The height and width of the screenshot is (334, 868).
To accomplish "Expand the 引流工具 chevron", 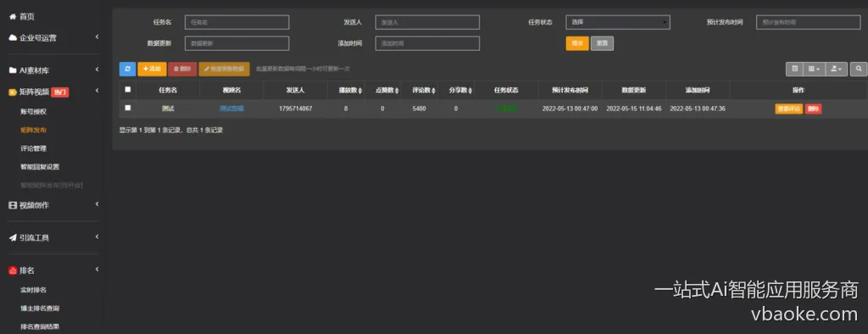I will tap(97, 237).
